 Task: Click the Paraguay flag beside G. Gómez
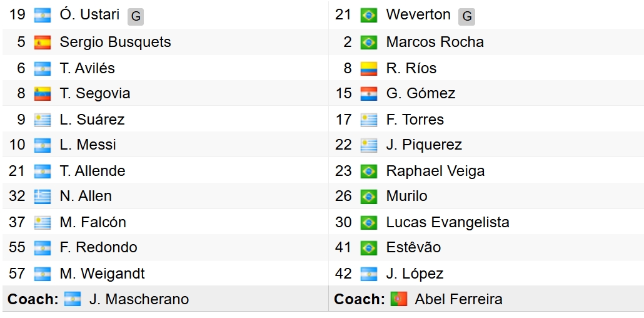click(369, 94)
